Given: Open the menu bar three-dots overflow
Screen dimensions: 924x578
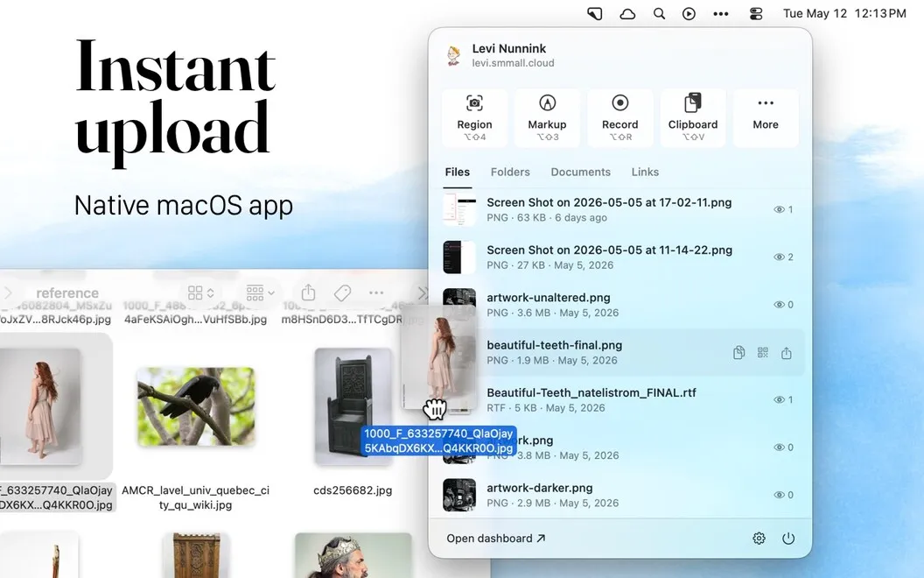Looking at the screenshot, I should (721, 13).
